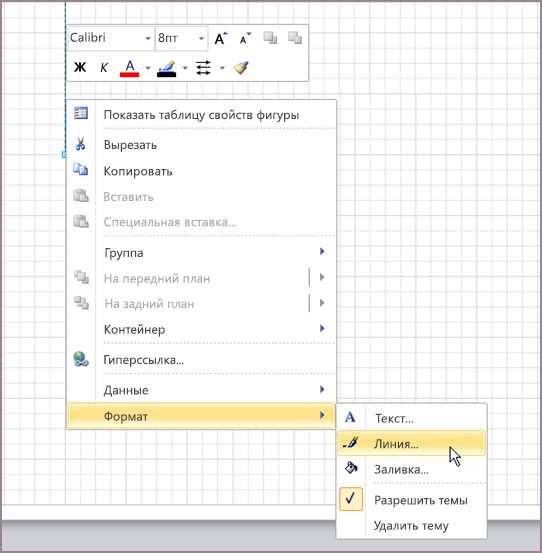The height and width of the screenshot is (553, 542).
Task: Open the Формат submenu
Action: (x=201, y=416)
